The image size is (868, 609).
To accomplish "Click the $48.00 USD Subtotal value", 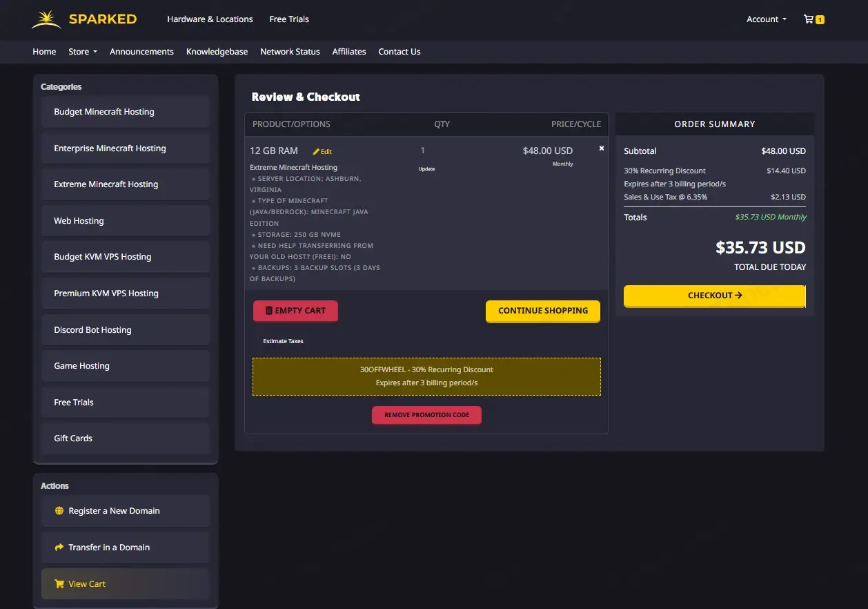I will point(783,151).
